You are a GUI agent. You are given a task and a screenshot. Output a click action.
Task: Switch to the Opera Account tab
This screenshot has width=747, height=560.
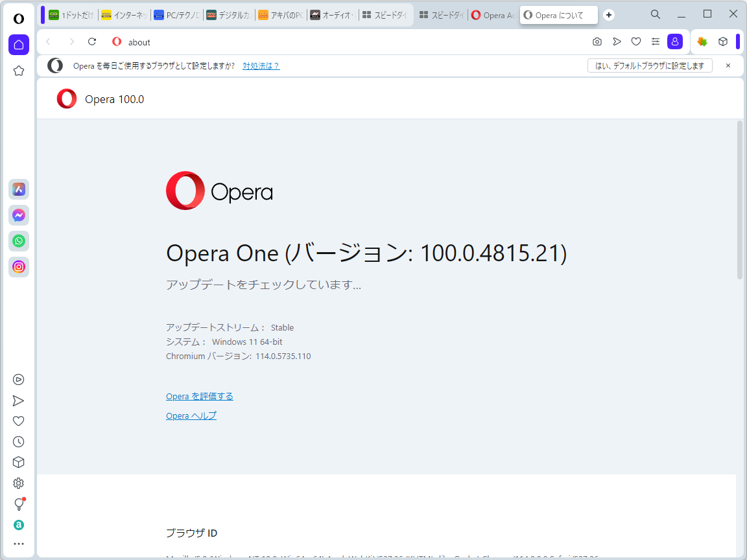click(x=493, y=14)
